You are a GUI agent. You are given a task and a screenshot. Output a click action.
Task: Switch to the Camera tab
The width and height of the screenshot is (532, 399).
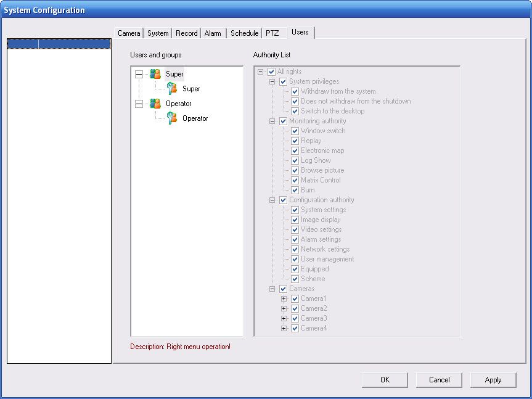pos(129,33)
